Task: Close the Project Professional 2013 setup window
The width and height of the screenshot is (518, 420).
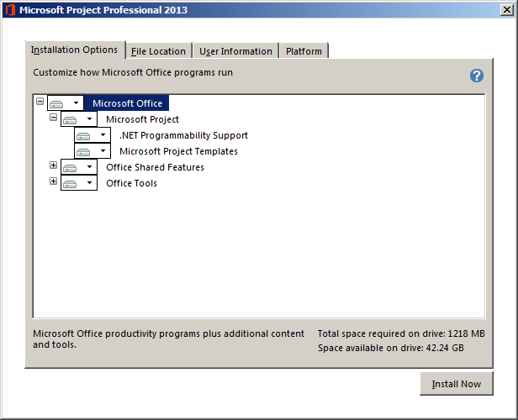Action: coord(507,10)
